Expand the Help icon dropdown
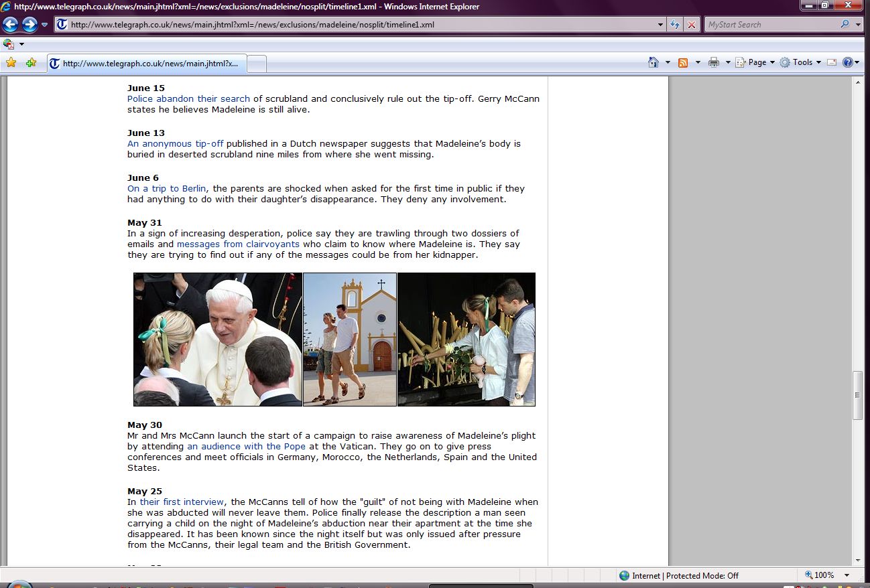Screen dimensions: 870x588 tap(857, 62)
